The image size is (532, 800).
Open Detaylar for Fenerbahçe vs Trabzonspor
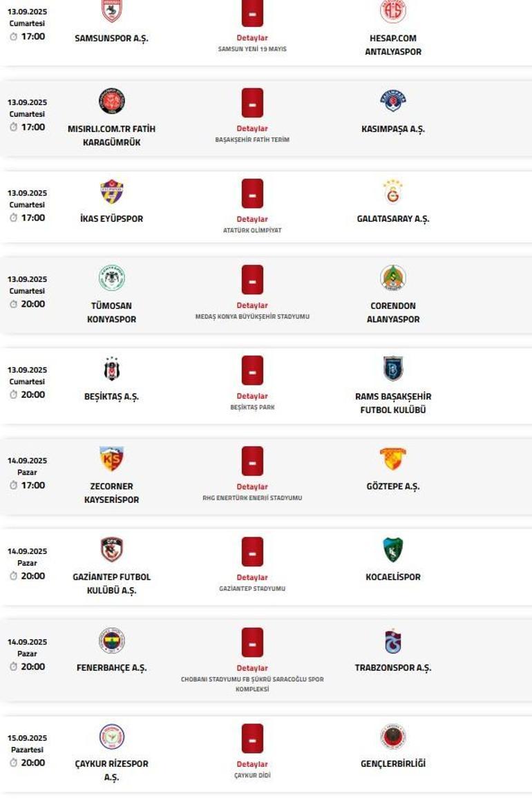(252, 668)
